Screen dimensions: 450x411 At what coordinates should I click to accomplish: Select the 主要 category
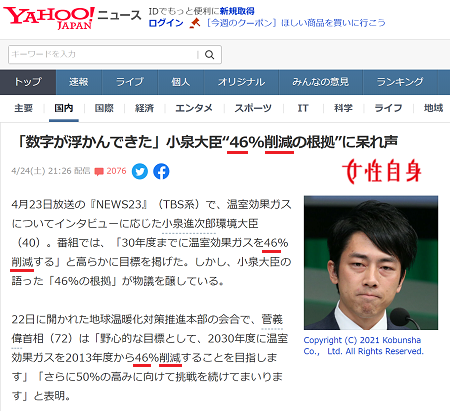(23, 108)
